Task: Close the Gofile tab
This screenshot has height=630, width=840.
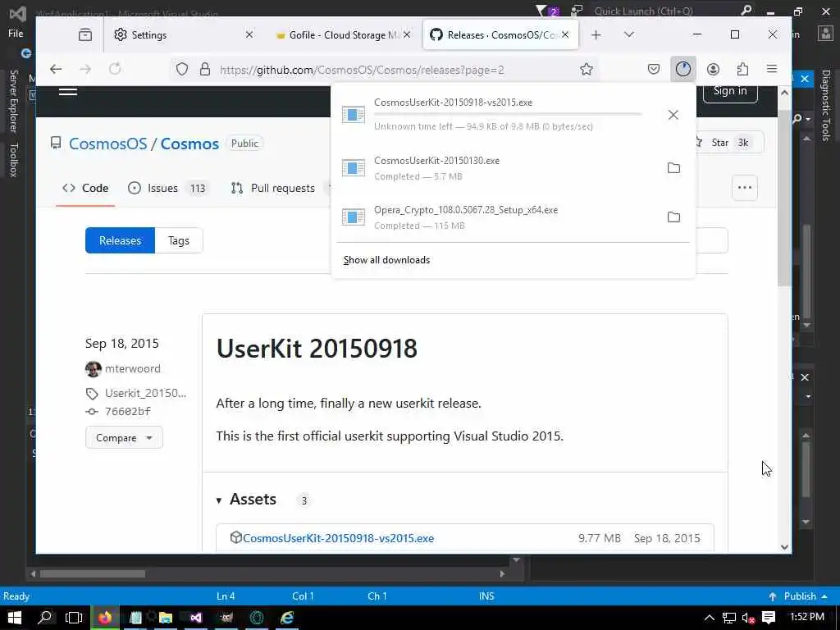Action: pos(407,34)
